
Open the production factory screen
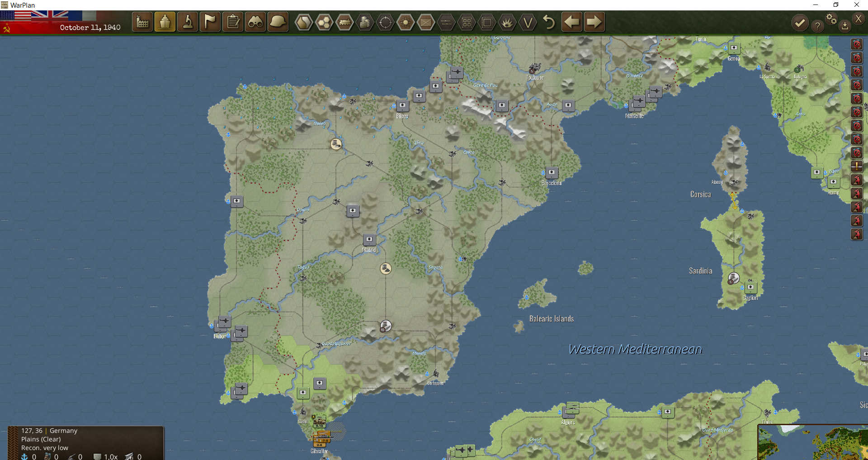[142, 22]
